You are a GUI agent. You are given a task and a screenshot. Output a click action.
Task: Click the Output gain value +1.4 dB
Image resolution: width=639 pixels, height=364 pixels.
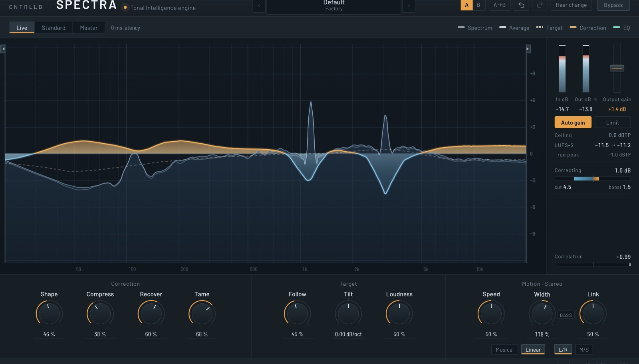point(617,109)
